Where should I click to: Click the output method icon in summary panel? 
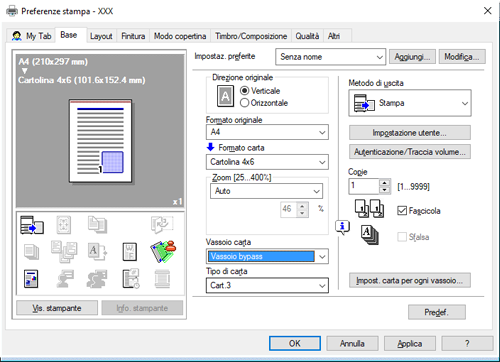(32, 225)
